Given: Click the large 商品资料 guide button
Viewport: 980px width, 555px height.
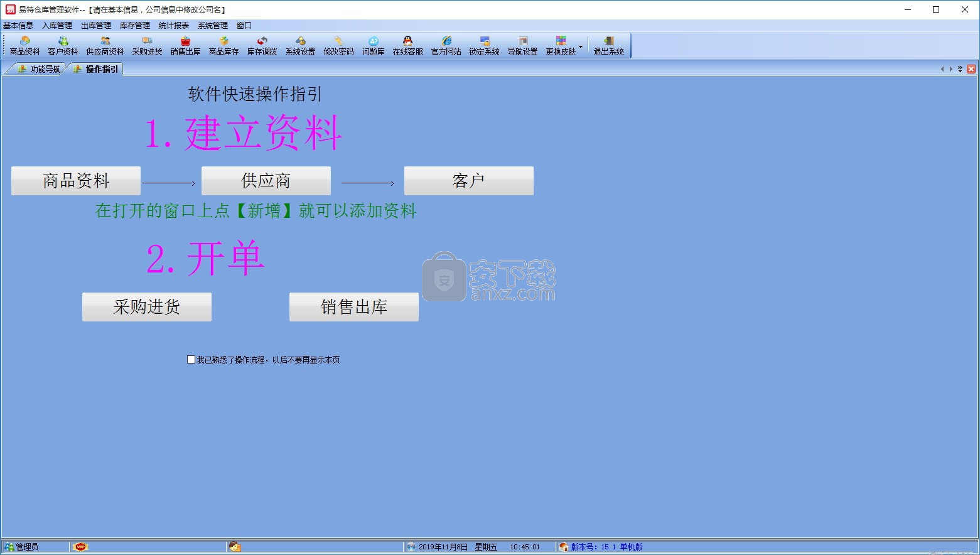Looking at the screenshot, I should 76,181.
